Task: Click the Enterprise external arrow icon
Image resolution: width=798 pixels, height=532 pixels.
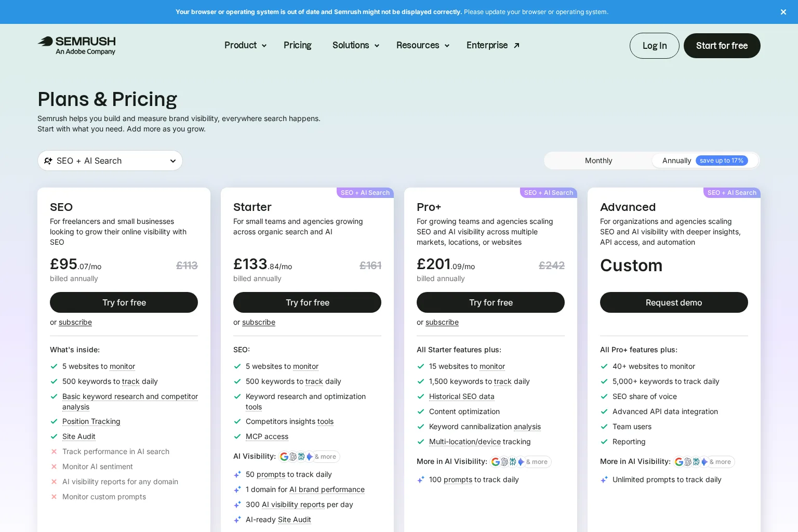Action: coord(516,46)
